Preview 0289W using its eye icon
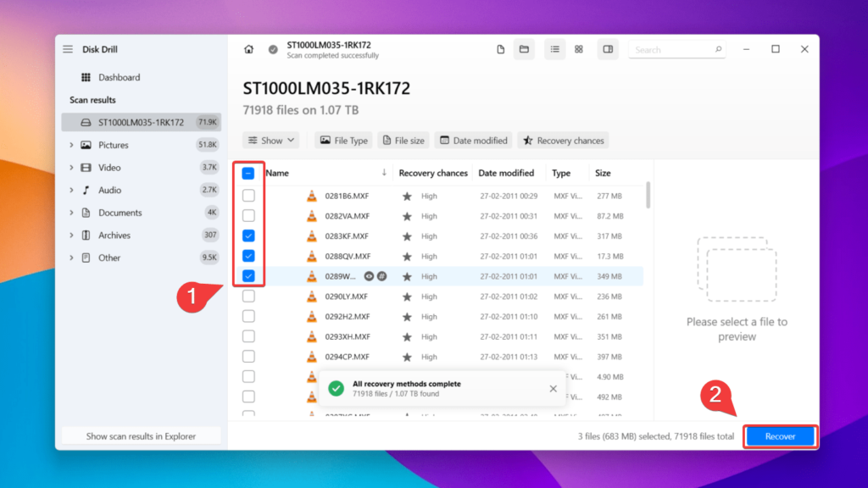The height and width of the screenshot is (488, 868). (x=370, y=276)
